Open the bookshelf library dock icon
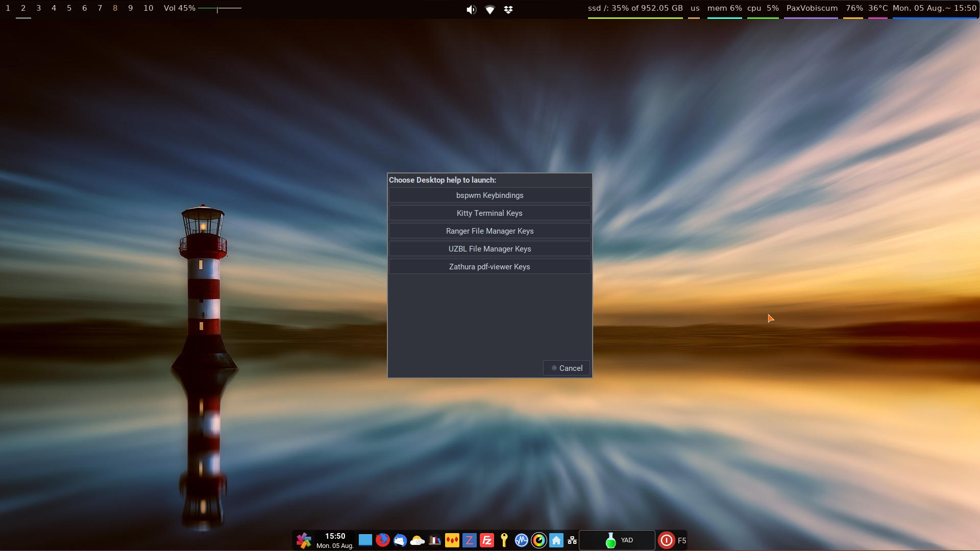 pos(435,540)
